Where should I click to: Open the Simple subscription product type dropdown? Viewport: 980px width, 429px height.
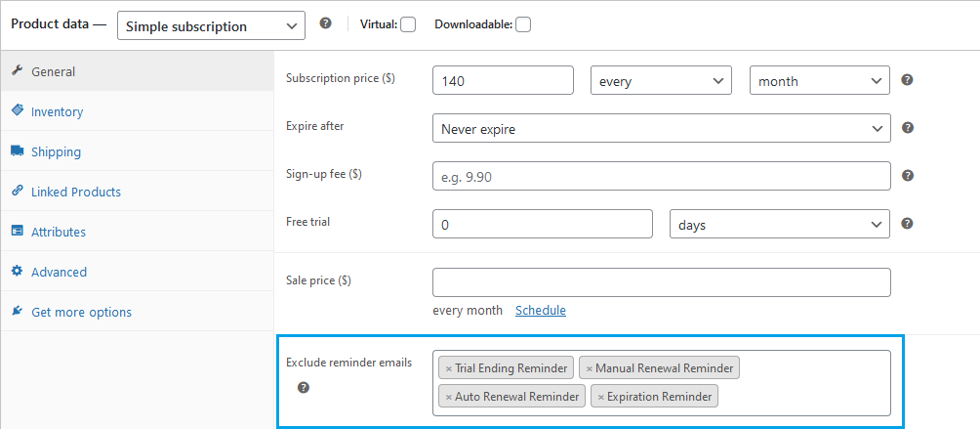pyautogui.click(x=210, y=26)
